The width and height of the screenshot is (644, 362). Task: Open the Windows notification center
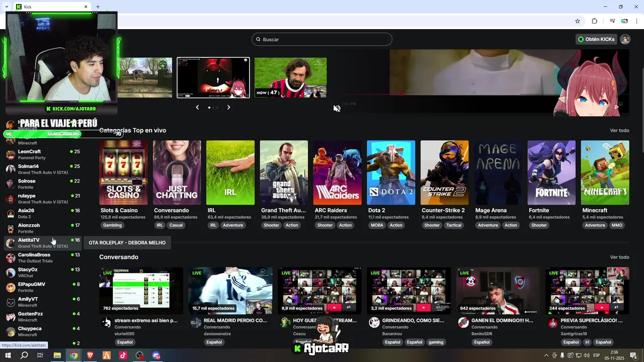[x=633, y=355]
